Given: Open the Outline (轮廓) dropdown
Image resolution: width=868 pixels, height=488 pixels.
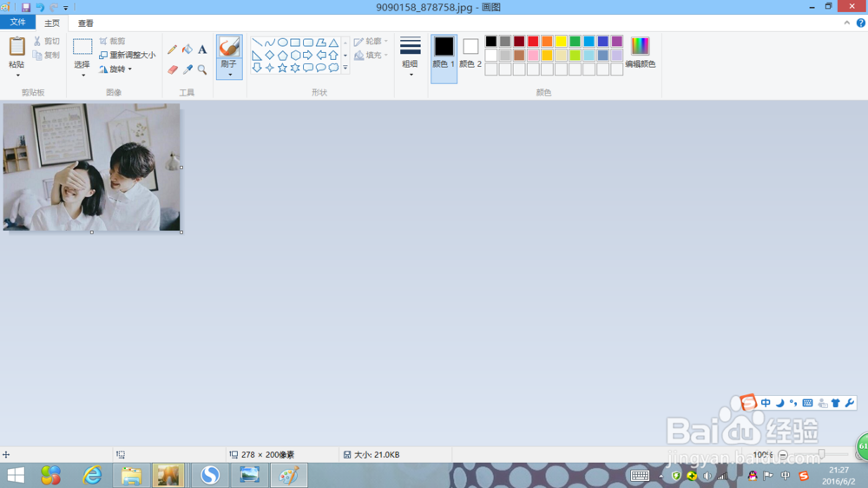Looking at the screenshot, I should pos(371,41).
